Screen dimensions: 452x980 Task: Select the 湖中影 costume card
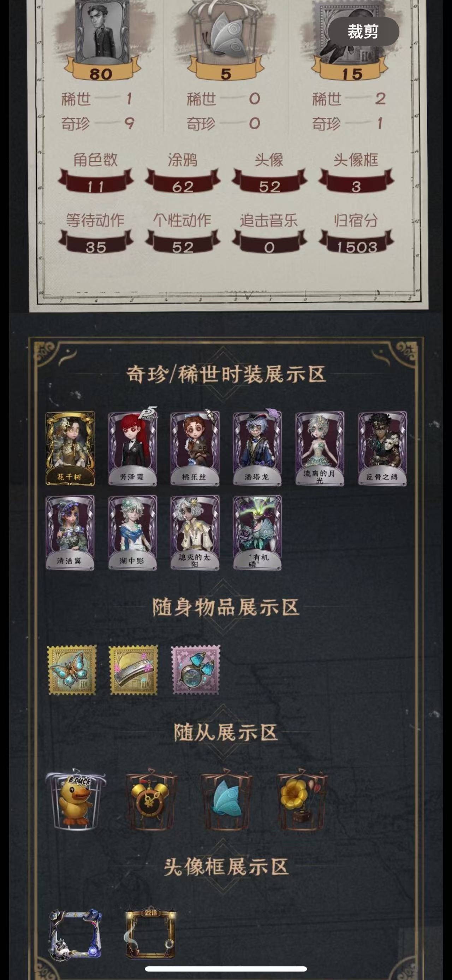coord(132,532)
